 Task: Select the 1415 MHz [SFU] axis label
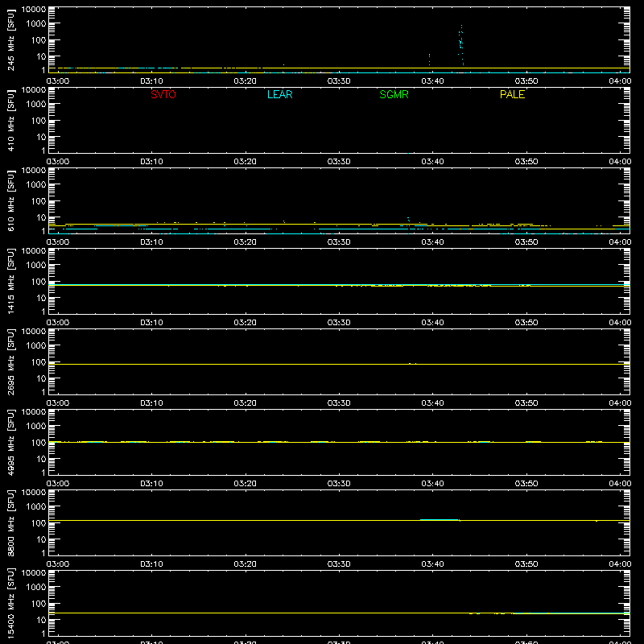tap(10, 281)
